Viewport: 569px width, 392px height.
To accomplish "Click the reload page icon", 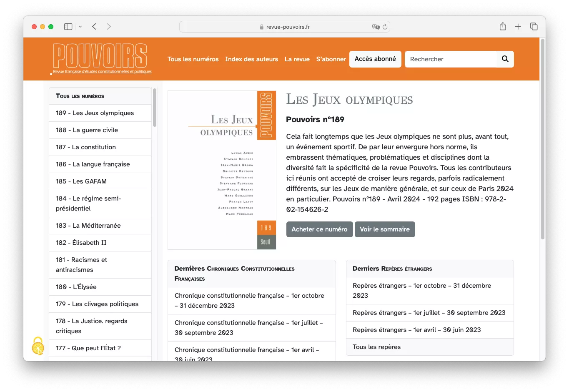I will click(x=385, y=27).
